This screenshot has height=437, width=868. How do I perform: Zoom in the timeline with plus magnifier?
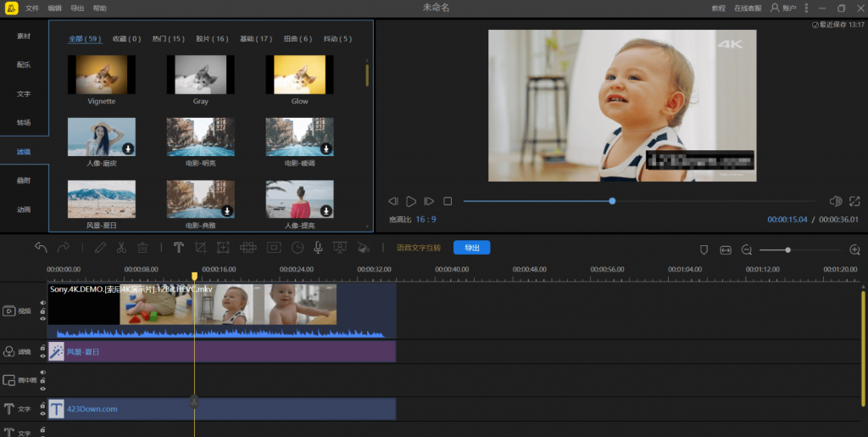click(x=854, y=250)
